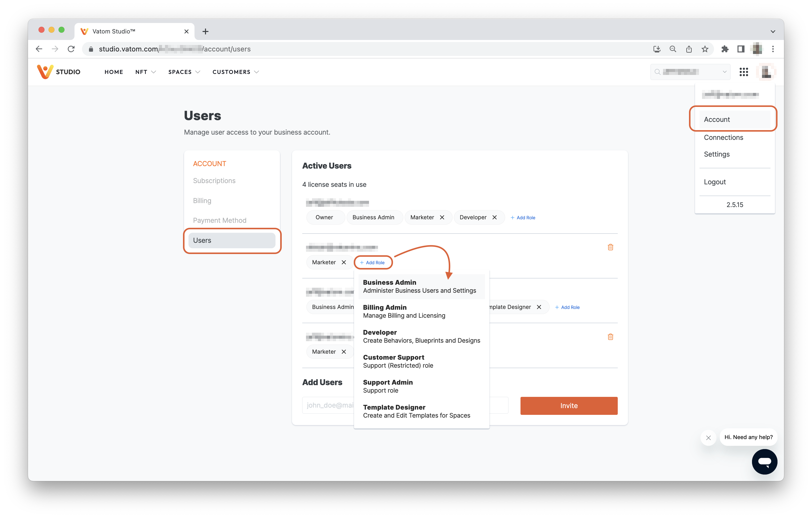Click the browser address bar URL
The image size is (812, 518).
(175, 49)
